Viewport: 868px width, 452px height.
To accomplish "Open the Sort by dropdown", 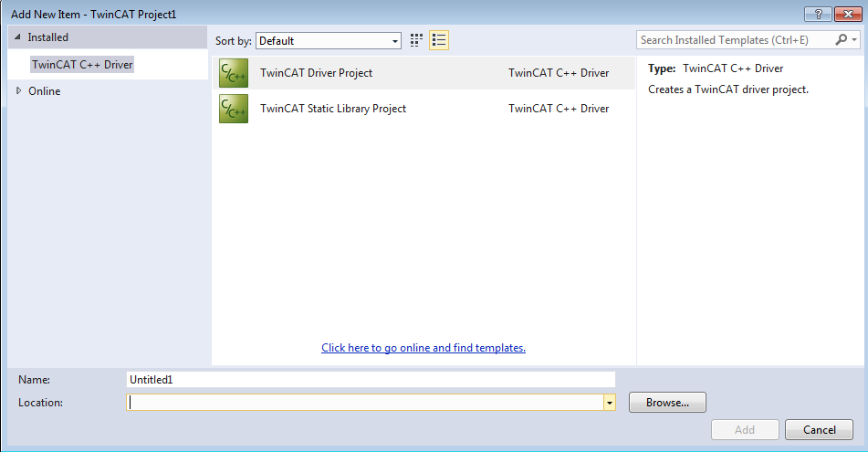I will (x=329, y=41).
